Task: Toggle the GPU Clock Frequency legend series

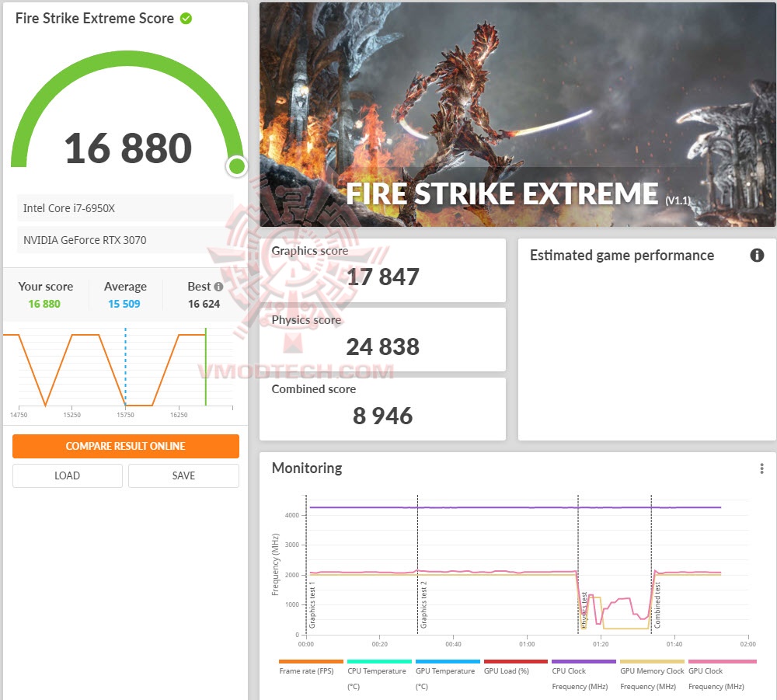Action: (722, 675)
